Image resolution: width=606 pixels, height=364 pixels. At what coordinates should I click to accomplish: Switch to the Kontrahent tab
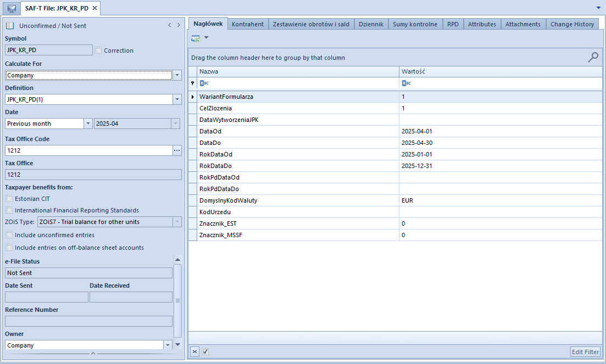tap(248, 24)
